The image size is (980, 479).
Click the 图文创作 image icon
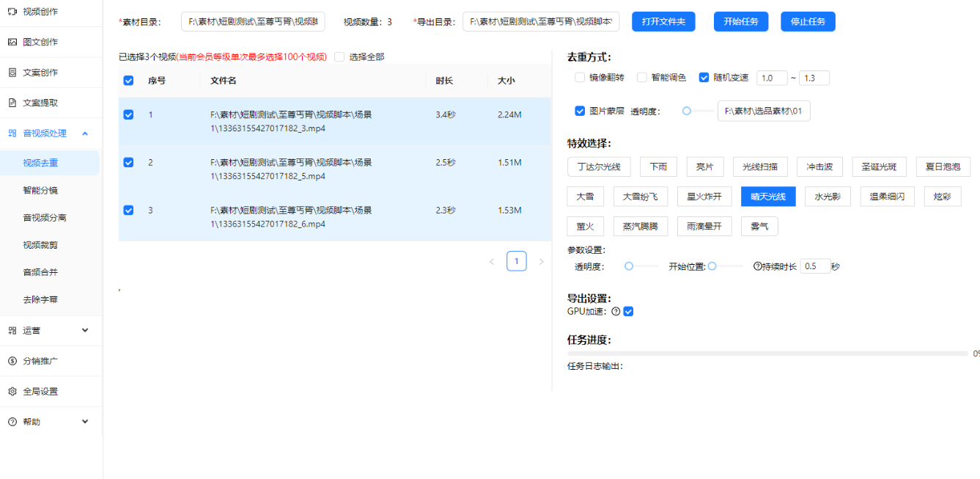(x=12, y=43)
